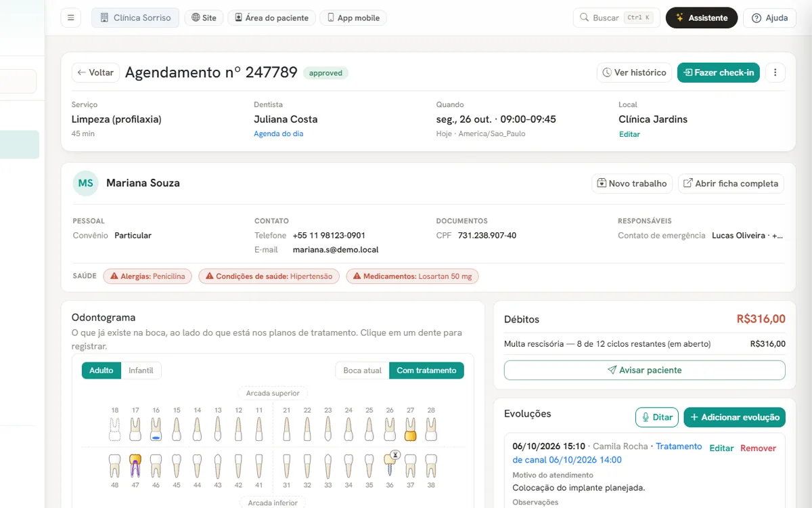Image resolution: width=812 pixels, height=508 pixels.
Task: Open Agenda do dia link
Action: click(x=278, y=133)
